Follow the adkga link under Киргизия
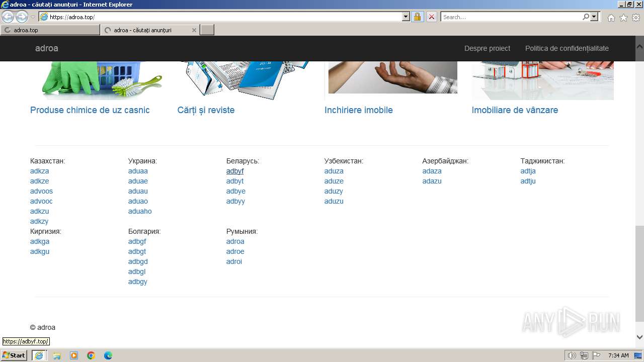 40,241
